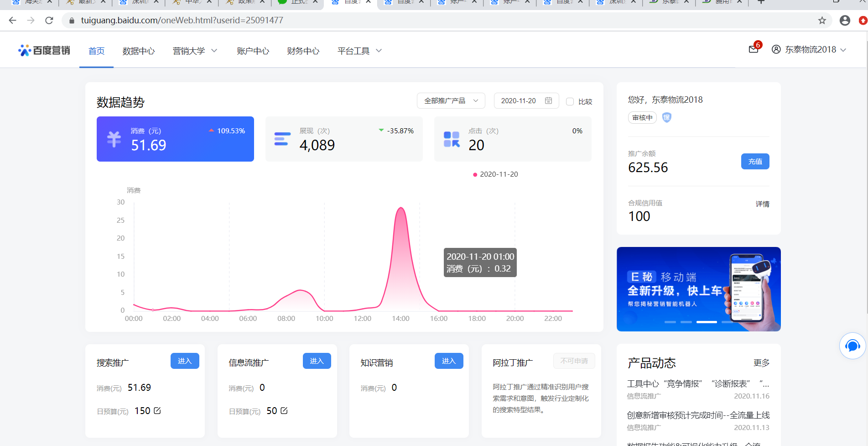Select the second banner carousel indicator
This screenshot has width=868, height=446.
point(686,322)
